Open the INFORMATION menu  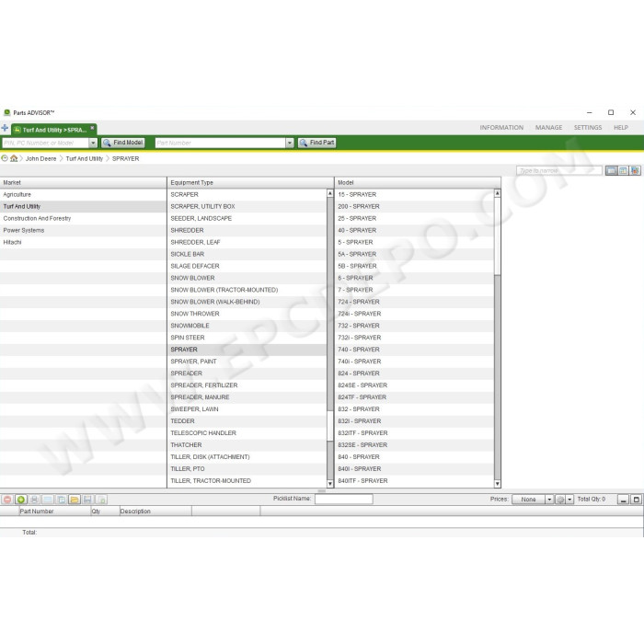(501, 128)
